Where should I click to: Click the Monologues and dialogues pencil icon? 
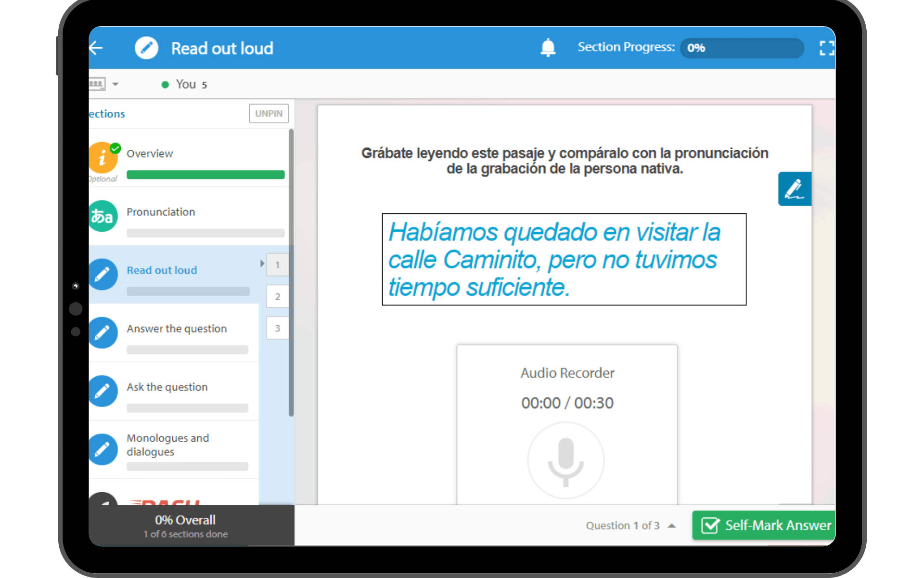pos(103,449)
